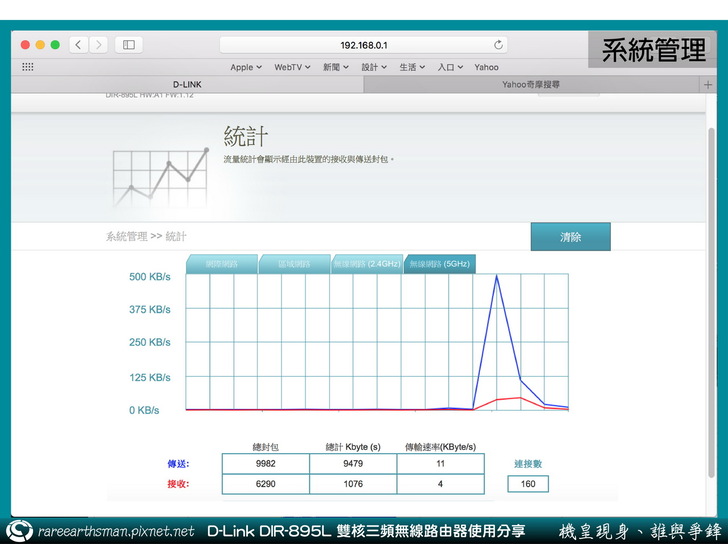This screenshot has width=728, height=544.
Task: Select the 區域網路 statistics tab
Action: click(293, 264)
